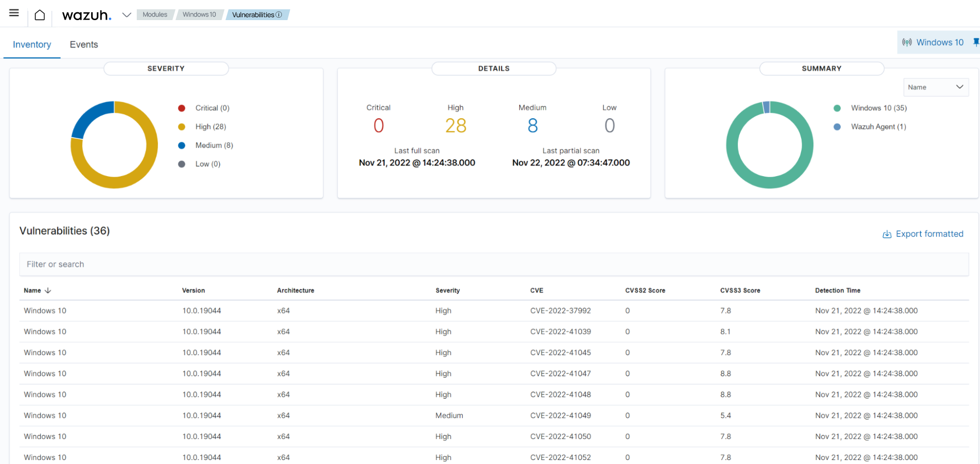Click the Name sort arrow icon
This screenshot has width=980, height=464.
coord(48,290)
